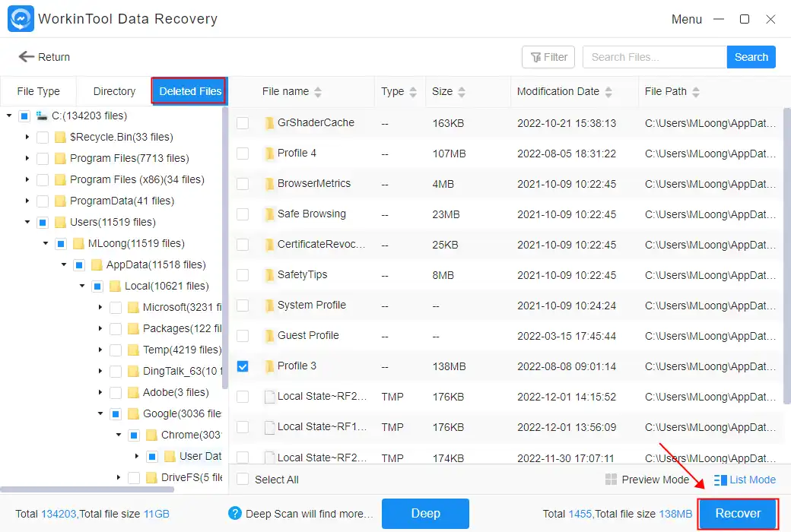This screenshot has width=791, height=532.
Task: Click the Return back arrow icon
Action: pos(26,56)
